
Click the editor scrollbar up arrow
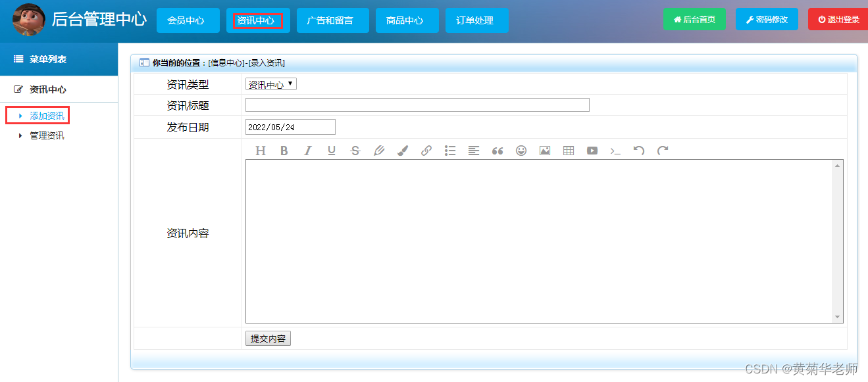pyautogui.click(x=838, y=165)
